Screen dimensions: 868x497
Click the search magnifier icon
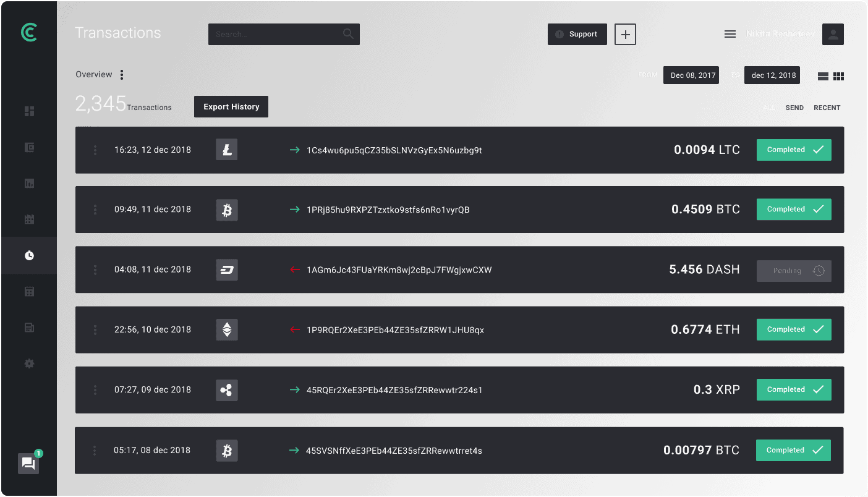[x=349, y=34]
